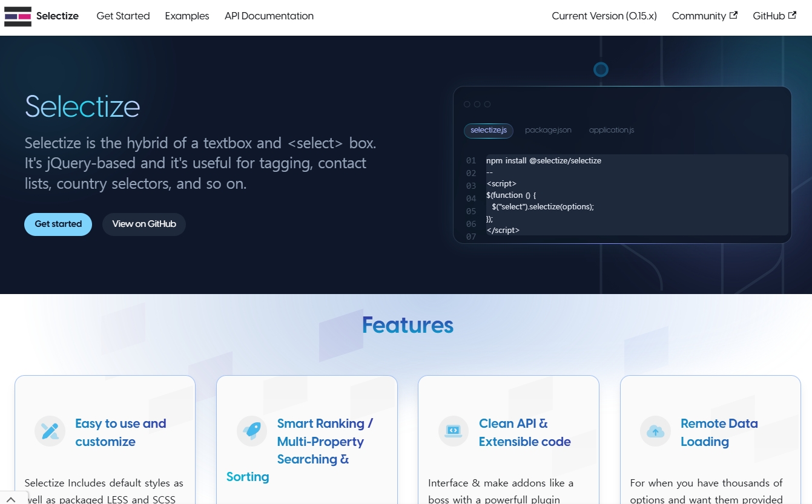Click 'Interface & make addons' description text
The height and width of the screenshot is (504, 812).
click(501, 491)
